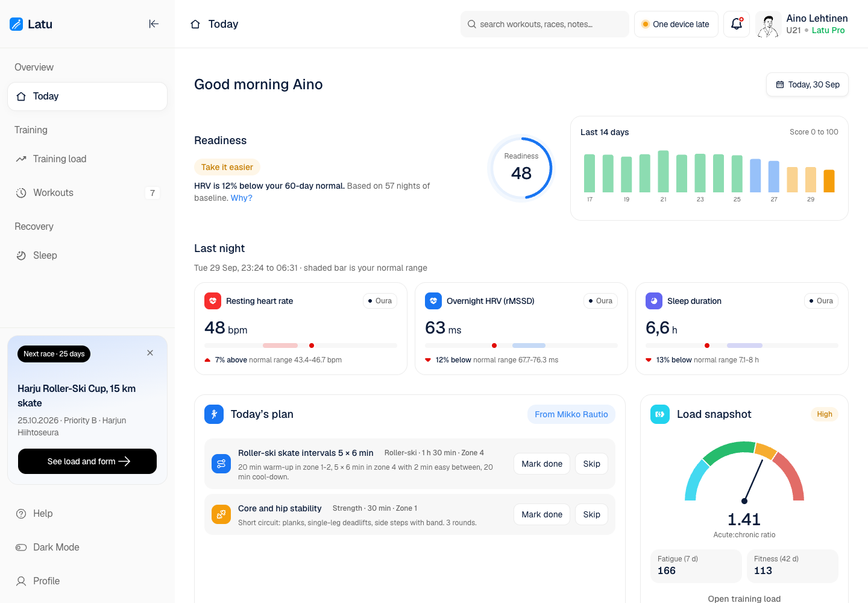The image size is (868, 603).
Task: Click the home icon beside Today title
Action: click(x=195, y=24)
